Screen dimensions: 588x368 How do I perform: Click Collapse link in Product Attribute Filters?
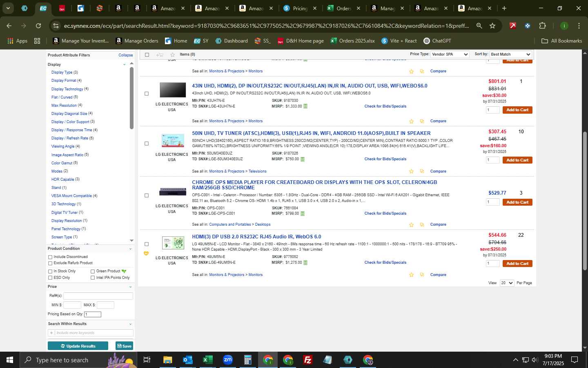pos(125,55)
